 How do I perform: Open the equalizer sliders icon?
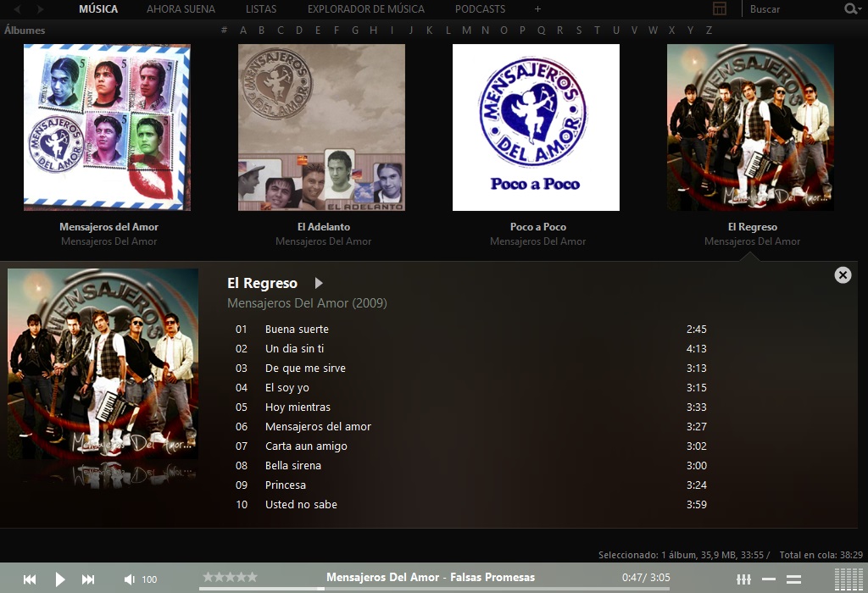743,579
